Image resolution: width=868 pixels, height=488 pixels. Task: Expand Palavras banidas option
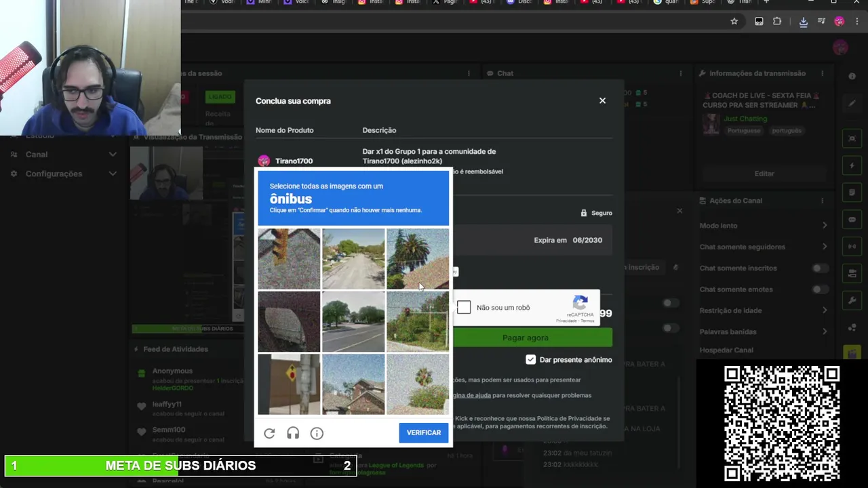tap(825, 331)
